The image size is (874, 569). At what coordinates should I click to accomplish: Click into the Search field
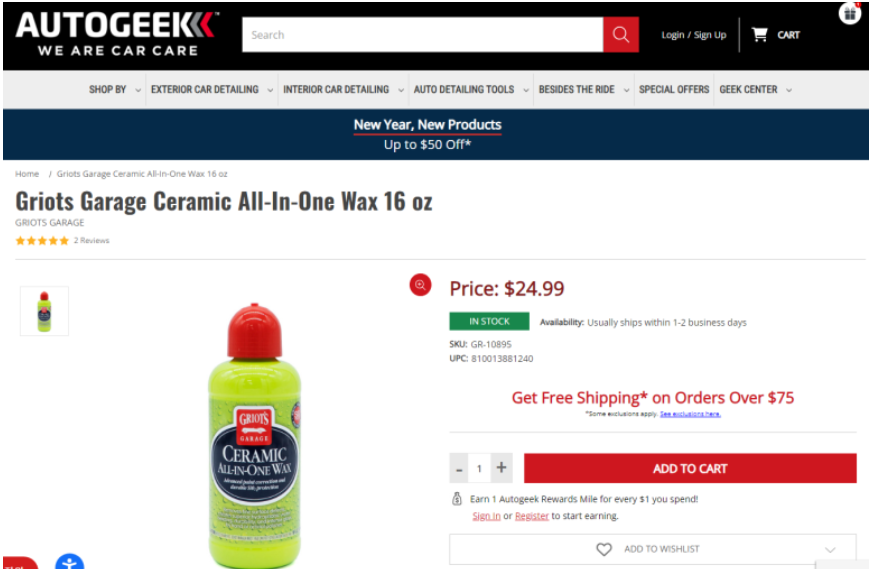(423, 35)
